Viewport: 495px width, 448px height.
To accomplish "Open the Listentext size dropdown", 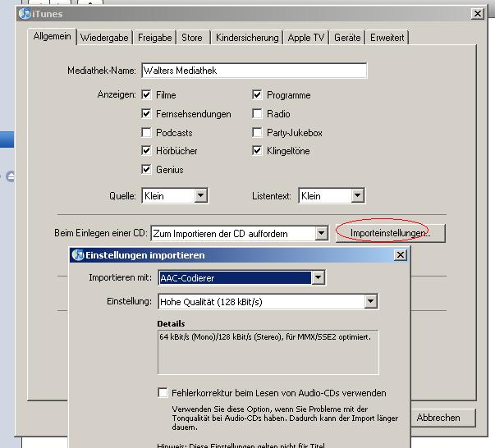I will click(x=357, y=196).
